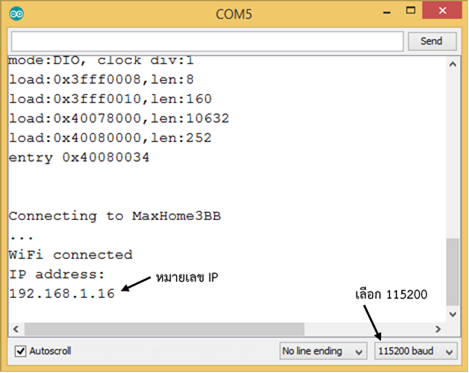Image resolution: width=469 pixels, height=373 pixels.
Task: Open the No line ending dropdown
Action: tap(323, 351)
